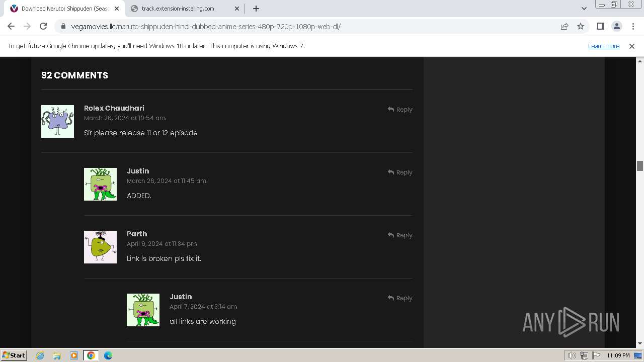Image resolution: width=644 pixels, height=362 pixels.
Task: Open Rolex Chaudhari's avatar image
Action: [57, 121]
